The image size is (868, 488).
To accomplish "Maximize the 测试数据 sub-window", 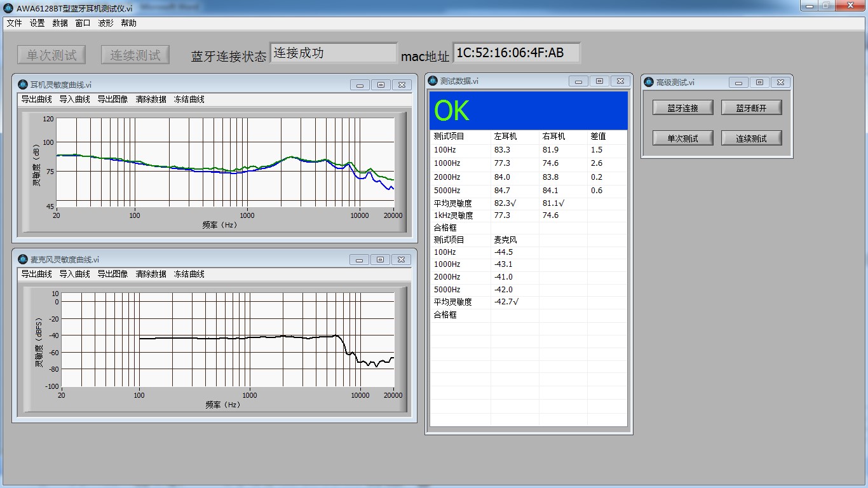I will [x=599, y=81].
